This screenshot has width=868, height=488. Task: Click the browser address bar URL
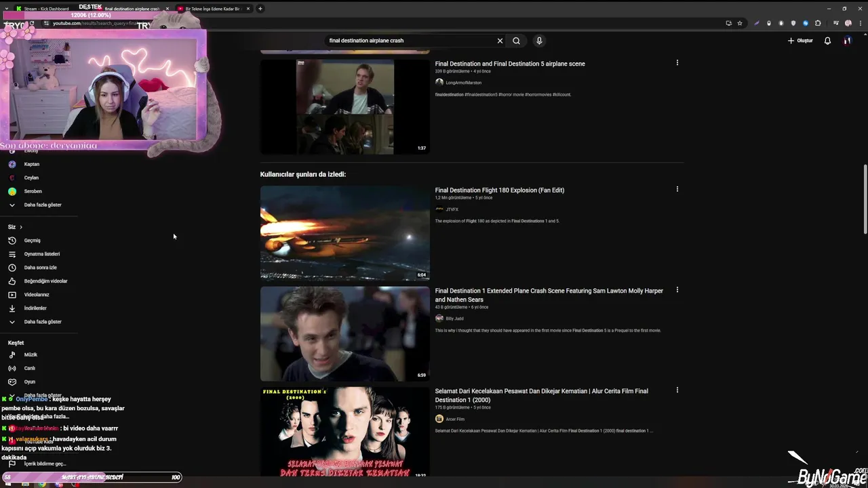click(x=95, y=23)
